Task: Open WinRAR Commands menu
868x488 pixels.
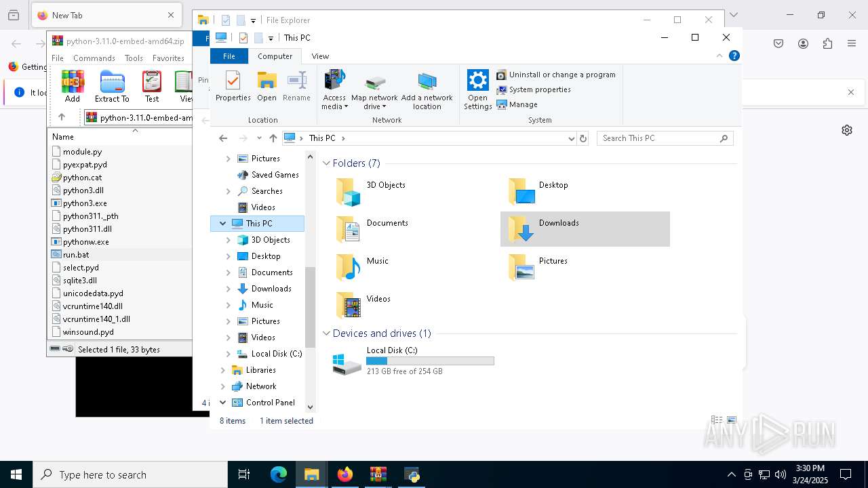Action: [x=94, y=58]
